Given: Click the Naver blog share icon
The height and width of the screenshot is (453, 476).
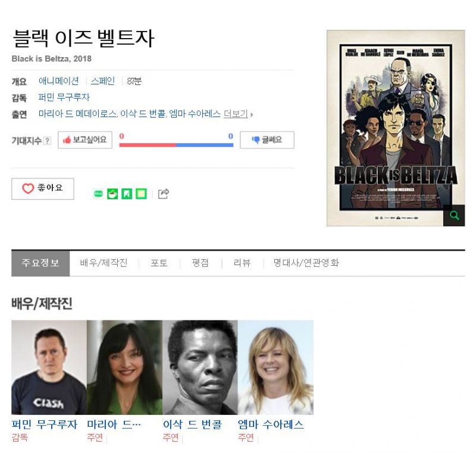Looking at the screenshot, I should 98,194.
